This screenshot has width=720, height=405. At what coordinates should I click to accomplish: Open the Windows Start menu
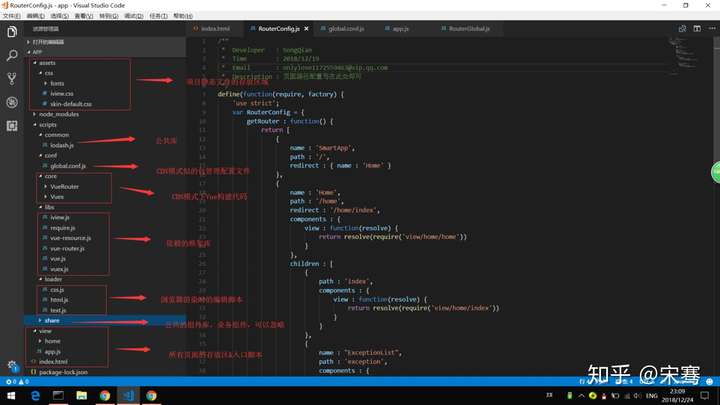click(x=11, y=395)
